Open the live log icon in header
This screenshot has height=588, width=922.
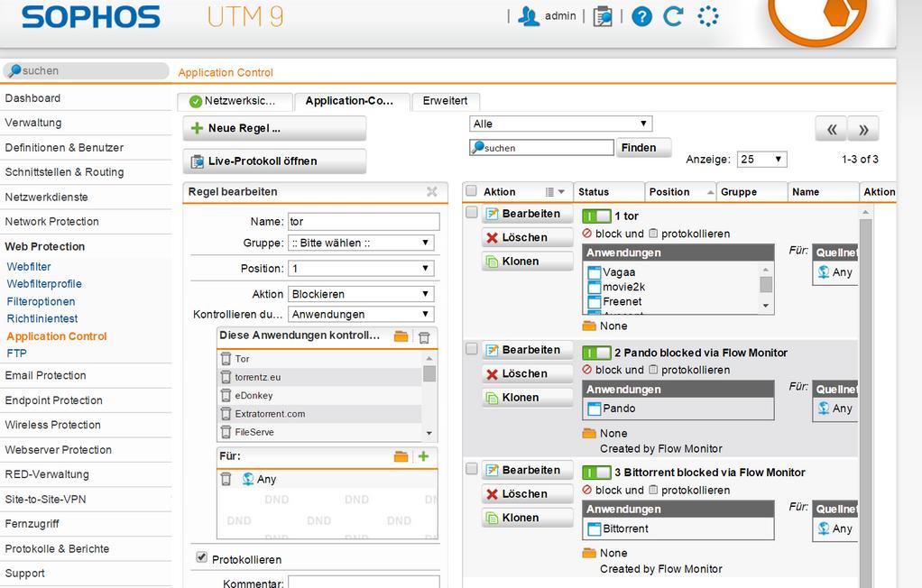pos(602,16)
